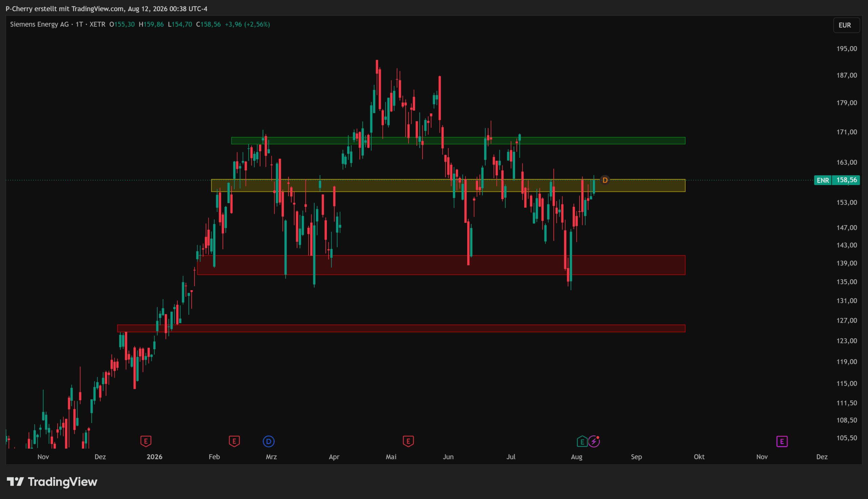
Task: Open the purple lightning news icon in Aug
Action: pos(594,441)
